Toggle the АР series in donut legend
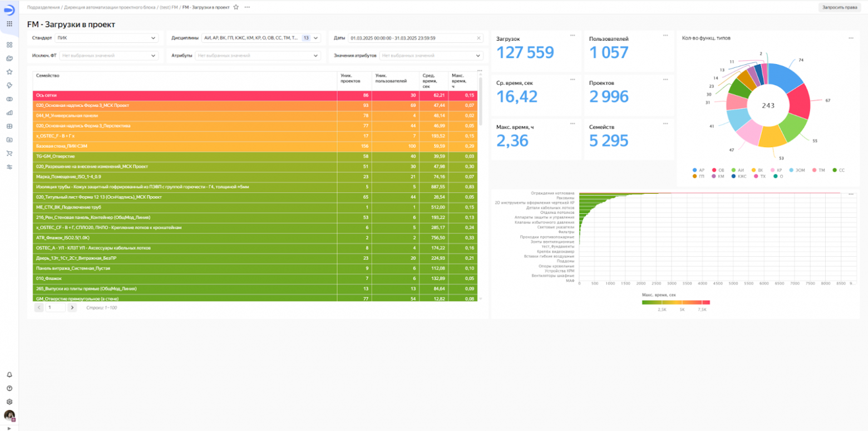This screenshot has height=431, width=868. pos(698,170)
